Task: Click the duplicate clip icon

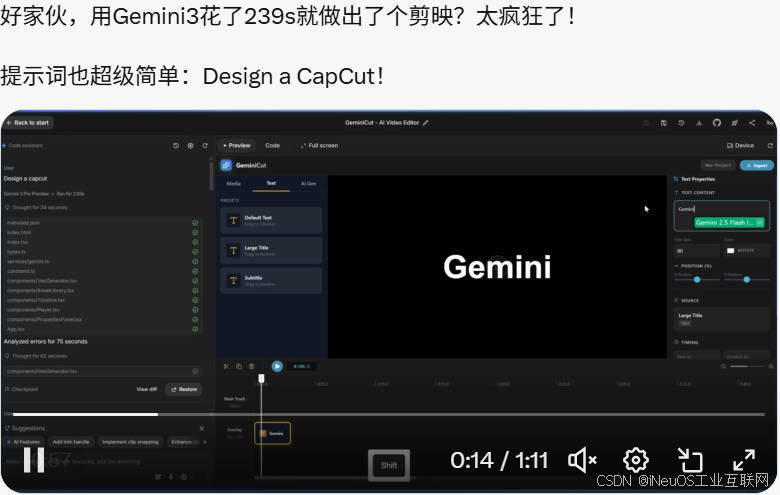Action: click(239, 366)
